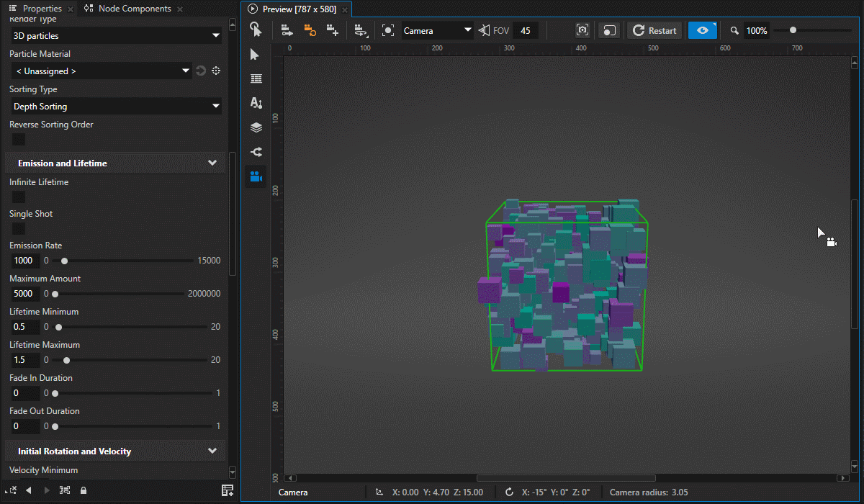Click the text tool icon in sidebar

(256, 103)
